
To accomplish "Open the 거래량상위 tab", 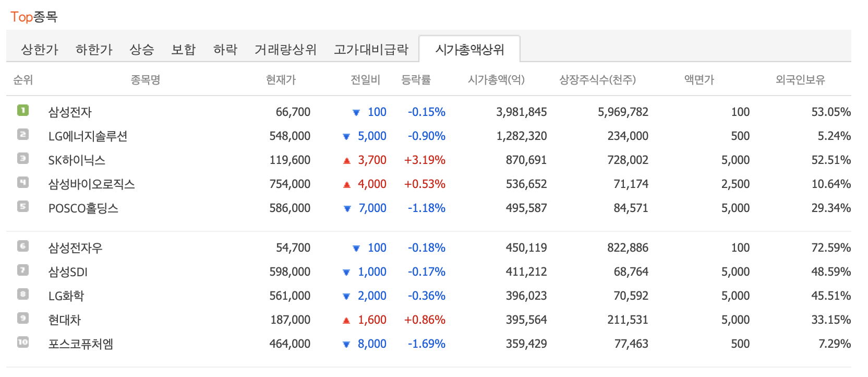I will coord(285,50).
